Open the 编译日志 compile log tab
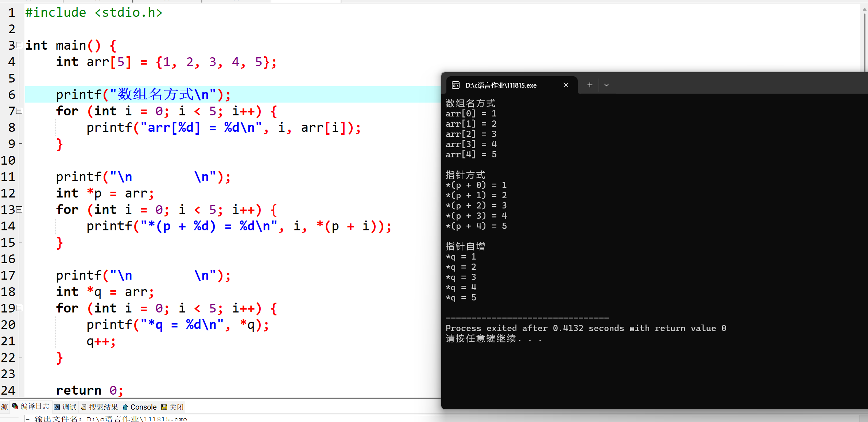This screenshot has width=868, height=422. click(35, 407)
